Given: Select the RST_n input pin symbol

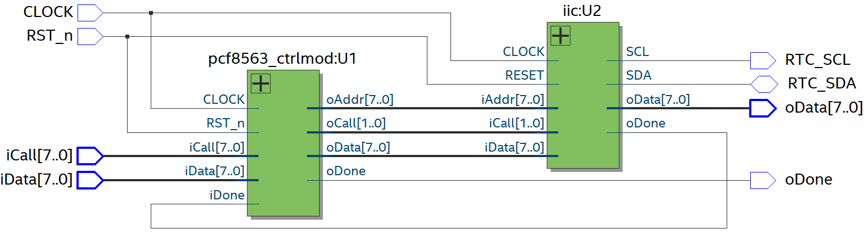Looking at the screenshot, I should pyautogui.click(x=90, y=36).
